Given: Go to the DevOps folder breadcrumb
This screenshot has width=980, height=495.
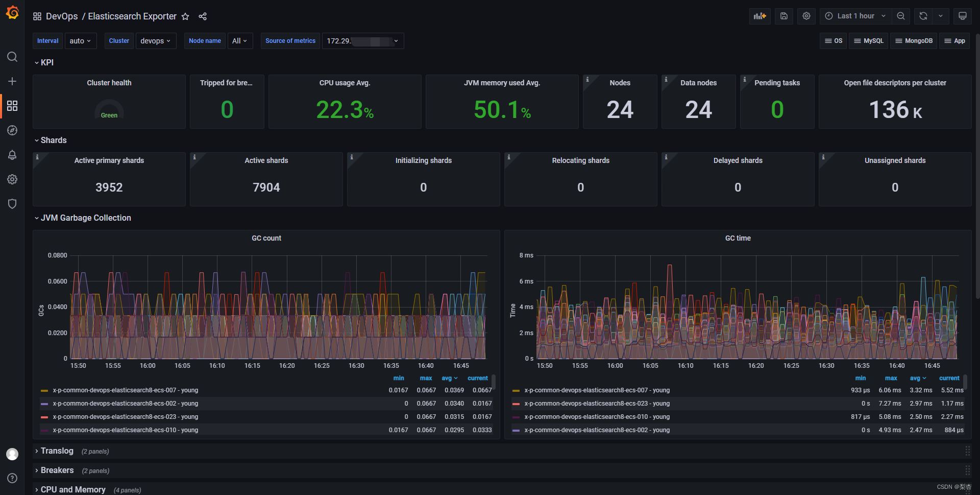Looking at the screenshot, I should point(62,16).
